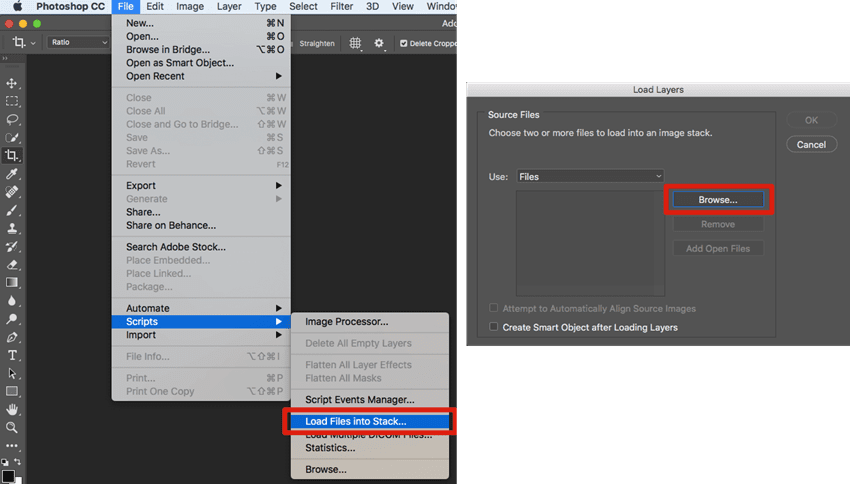
Task: Check Create Smart Object after Loading Layers
Action: click(493, 327)
